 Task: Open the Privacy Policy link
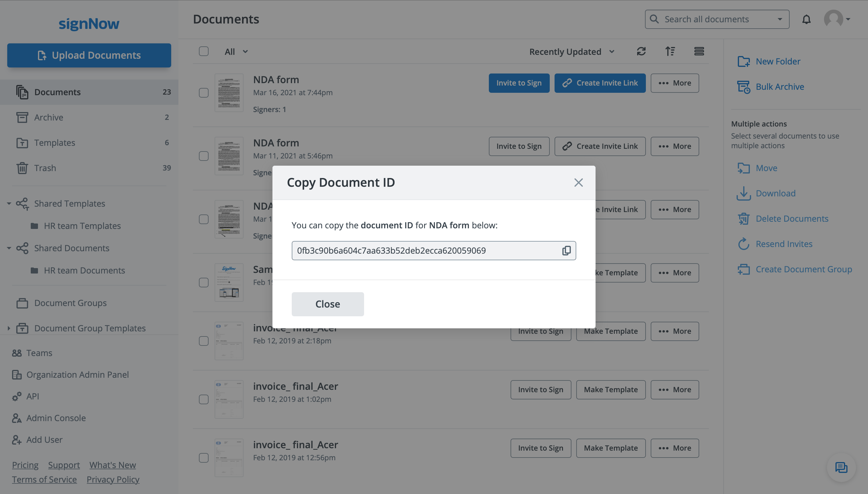pos(113,480)
